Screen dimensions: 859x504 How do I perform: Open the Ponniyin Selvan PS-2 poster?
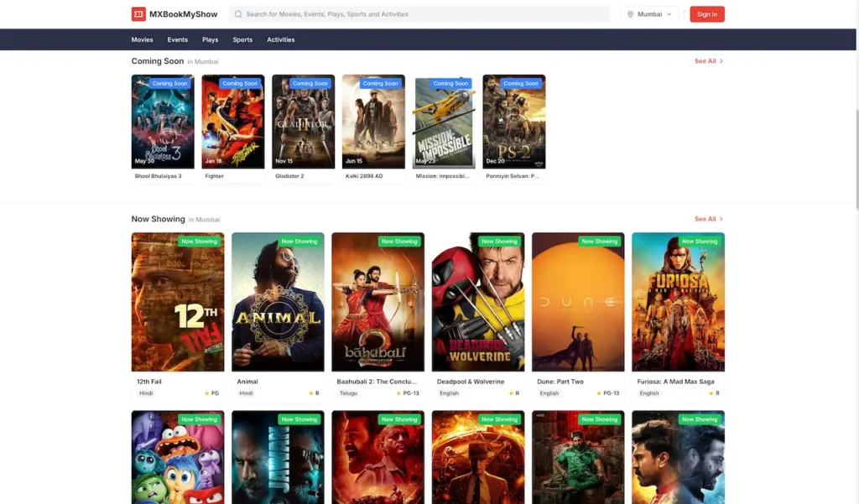point(514,122)
